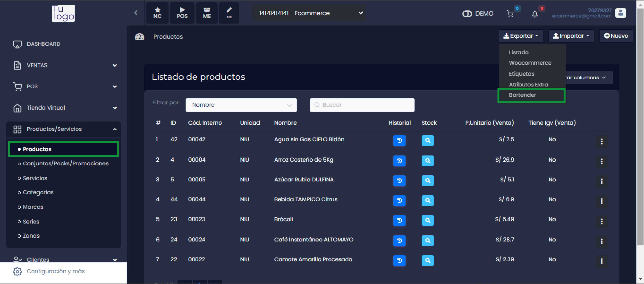Open options menu for Arroz Costeño row
The height and width of the screenshot is (284, 644).
(x=602, y=161)
